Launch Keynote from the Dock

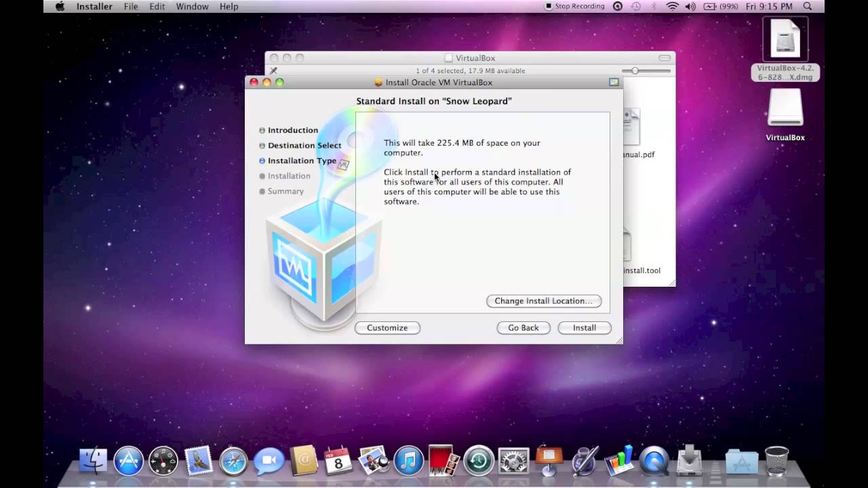(x=549, y=461)
